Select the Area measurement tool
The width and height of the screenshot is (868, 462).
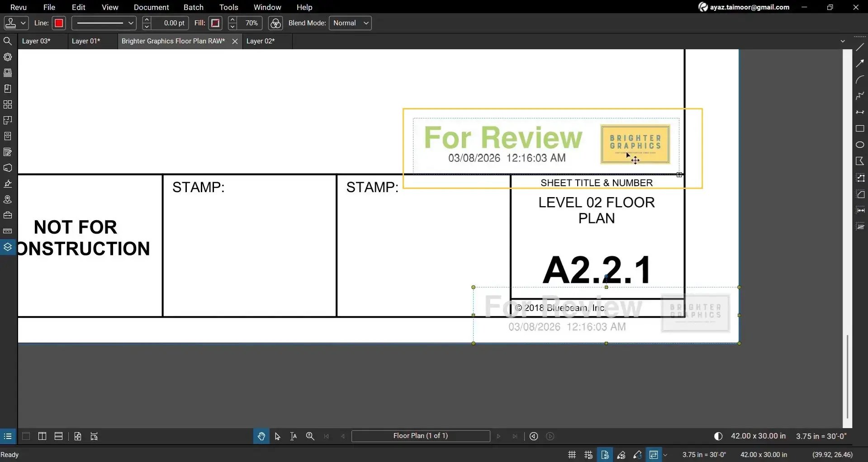[x=860, y=194]
